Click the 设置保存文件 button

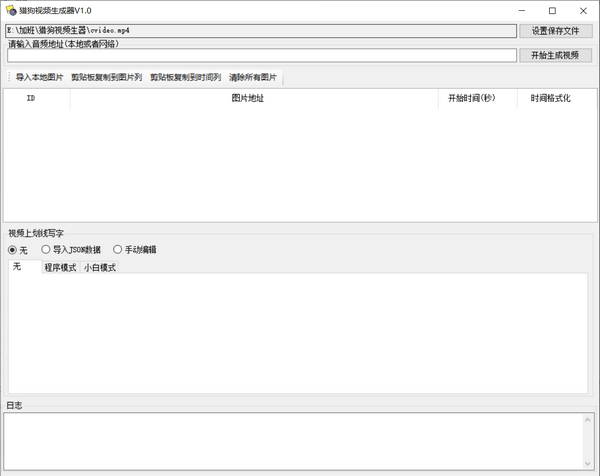pyautogui.click(x=556, y=31)
